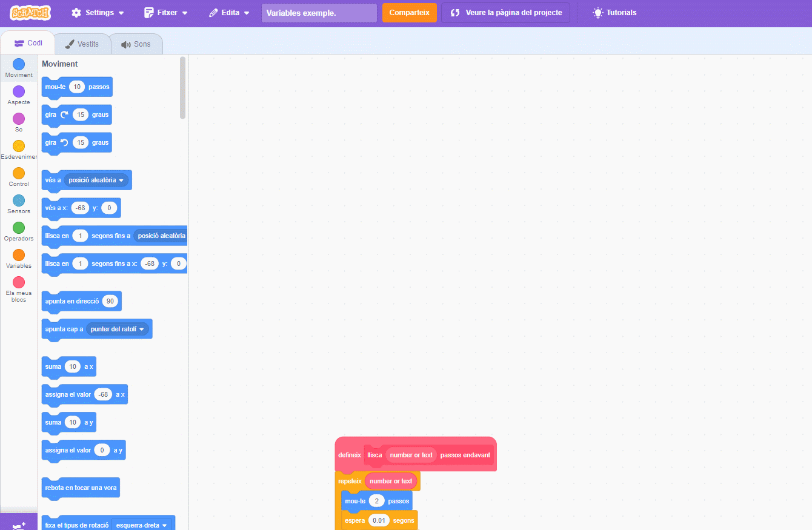This screenshot has width=812, height=530.
Task: Expand the punter del ratolí dropdown
Action: (119, 329)
